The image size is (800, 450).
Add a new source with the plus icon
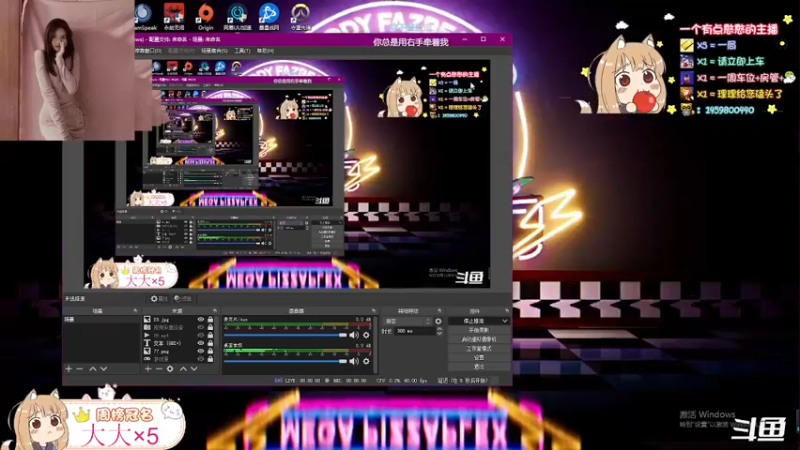tap(148, 368)
